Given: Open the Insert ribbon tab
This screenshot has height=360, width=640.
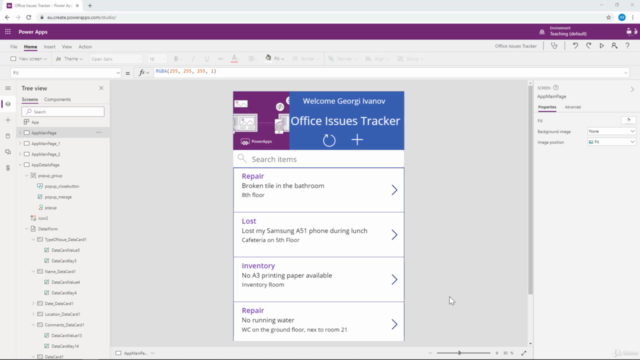Looking at the screenshot, I should 49,47.
